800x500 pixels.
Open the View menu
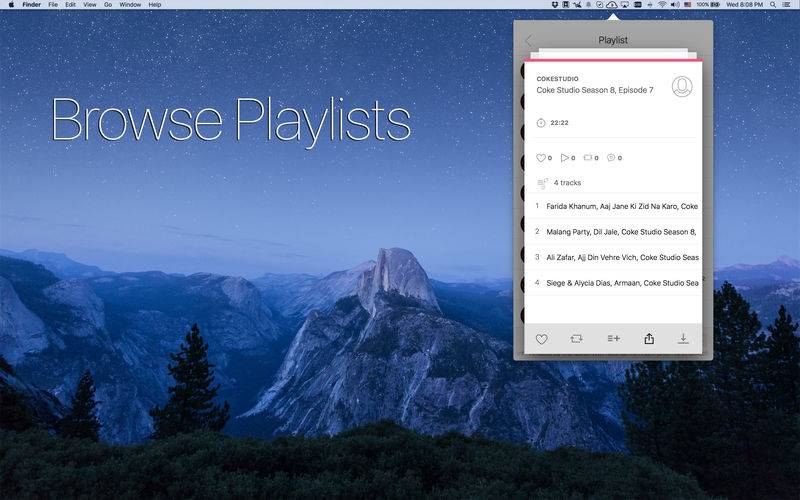click(90, 5)
